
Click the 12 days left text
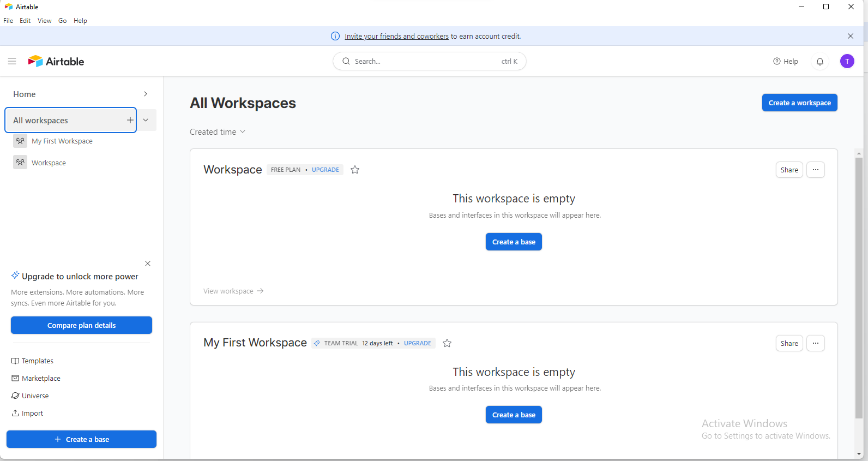click(377, 343)
